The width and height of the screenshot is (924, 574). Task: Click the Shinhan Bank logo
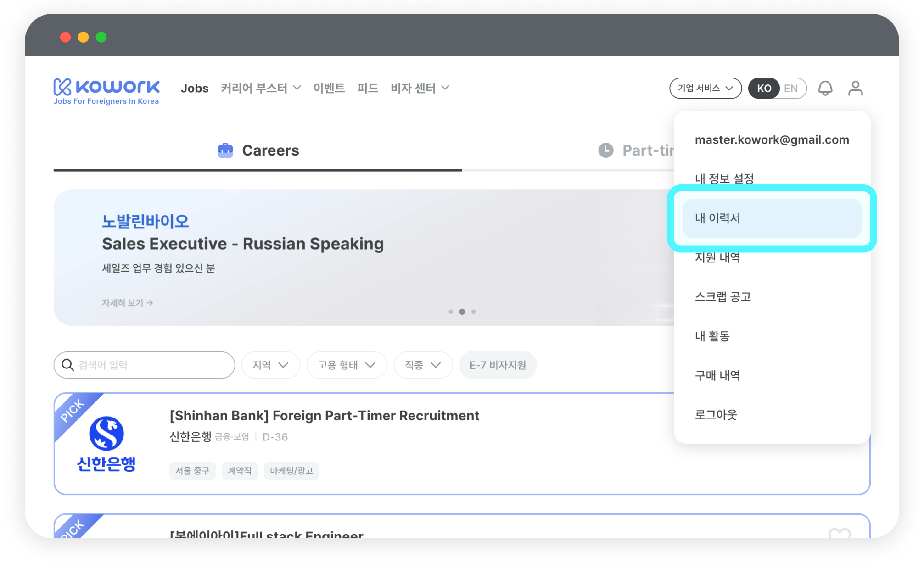106,444
